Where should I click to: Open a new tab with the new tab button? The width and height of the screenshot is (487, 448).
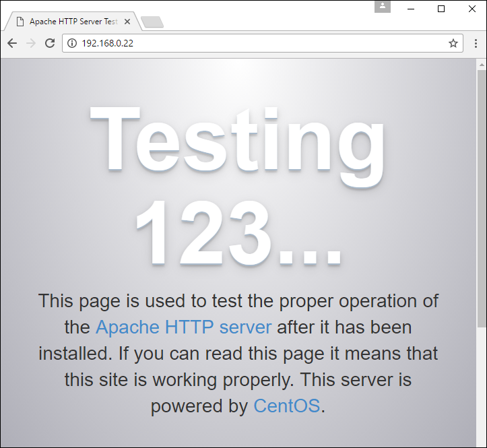152,22
